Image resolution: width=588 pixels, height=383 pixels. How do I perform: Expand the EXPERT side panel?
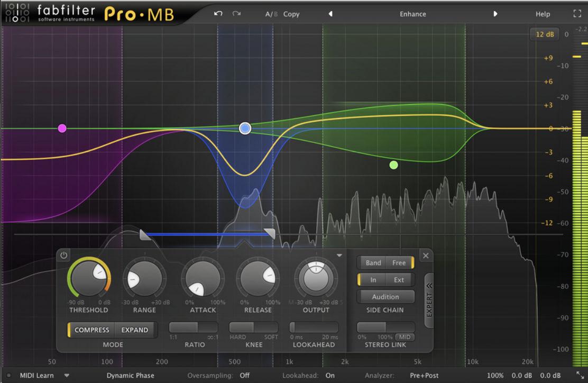[x=429, y=300]
